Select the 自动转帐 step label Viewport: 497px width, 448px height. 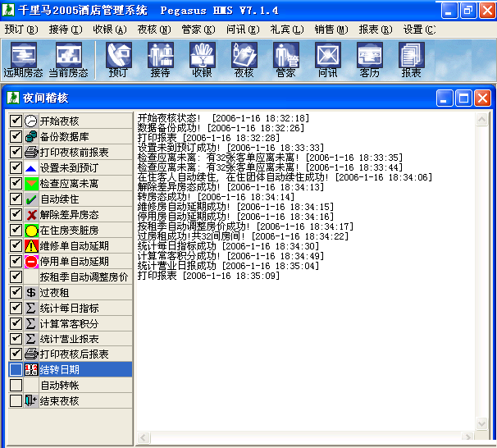(60, 385)
